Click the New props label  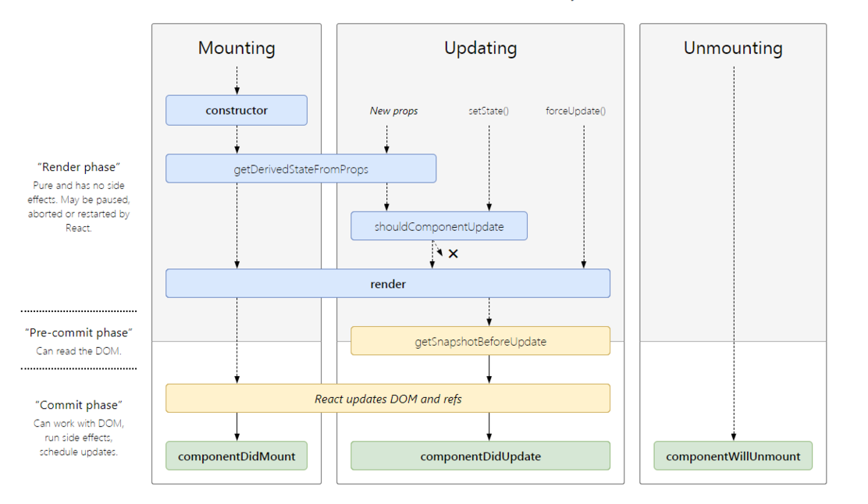pos(393,111)
